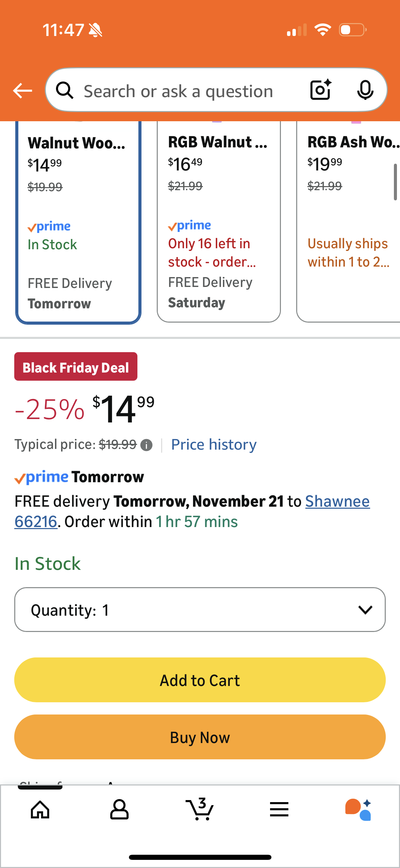Image resolution: width=400 pixels, height=868 pixels.
Task: Tap the Black Friday Deal badge
Action: pyautogui.click(x=76, y=367)
